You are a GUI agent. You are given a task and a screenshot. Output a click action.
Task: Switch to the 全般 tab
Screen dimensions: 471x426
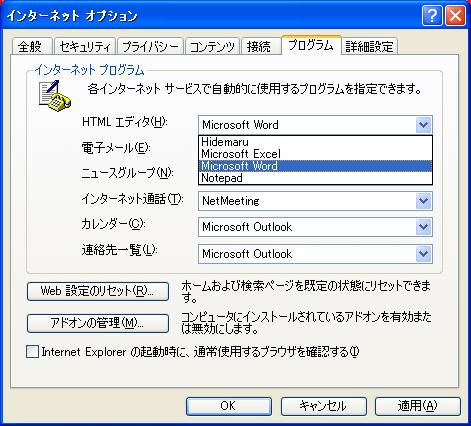point(32,46)
